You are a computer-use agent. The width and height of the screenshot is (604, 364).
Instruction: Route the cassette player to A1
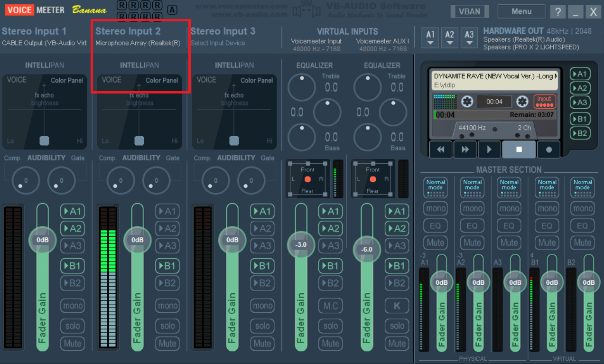pos(579,74)
